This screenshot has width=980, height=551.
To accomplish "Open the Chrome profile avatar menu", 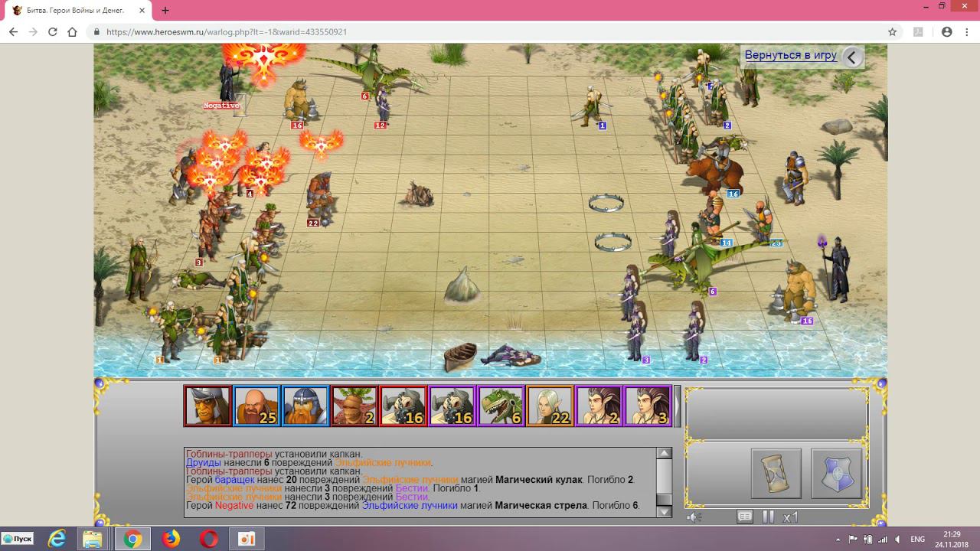I will (946, 32).
